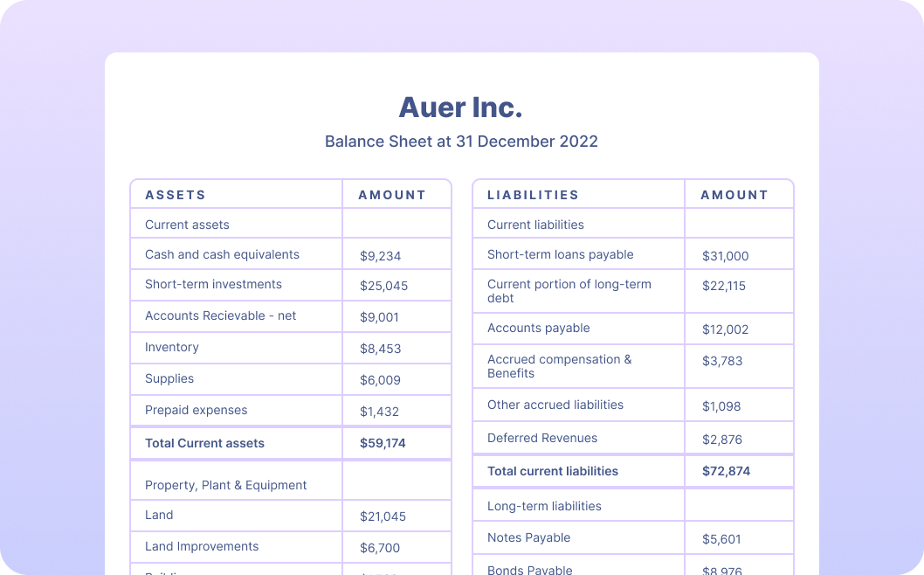
Task: Click the Auer Inc. title heading
Action: coord(461,107)
